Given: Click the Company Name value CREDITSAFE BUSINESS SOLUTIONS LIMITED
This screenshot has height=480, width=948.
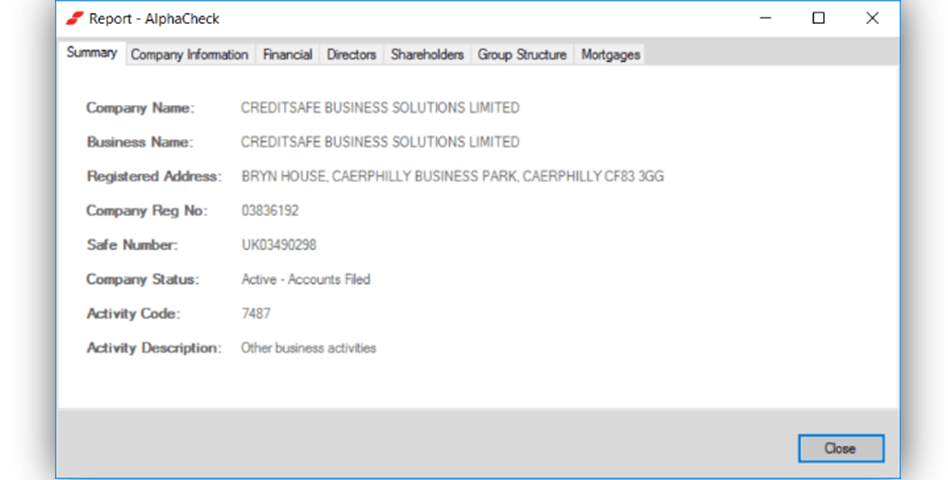Looking at the screenshot, I should [380, 108].
